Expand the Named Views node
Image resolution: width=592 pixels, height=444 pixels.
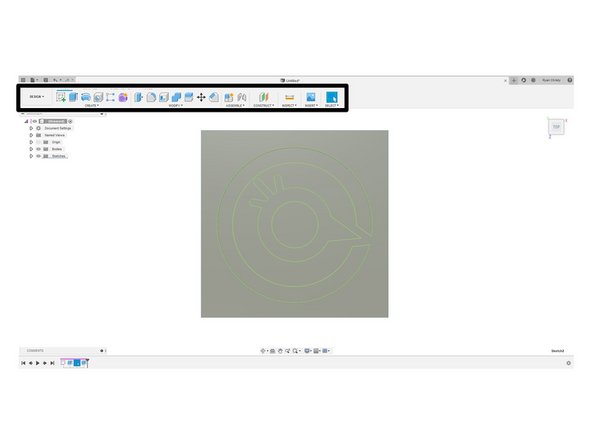(31, 135)
